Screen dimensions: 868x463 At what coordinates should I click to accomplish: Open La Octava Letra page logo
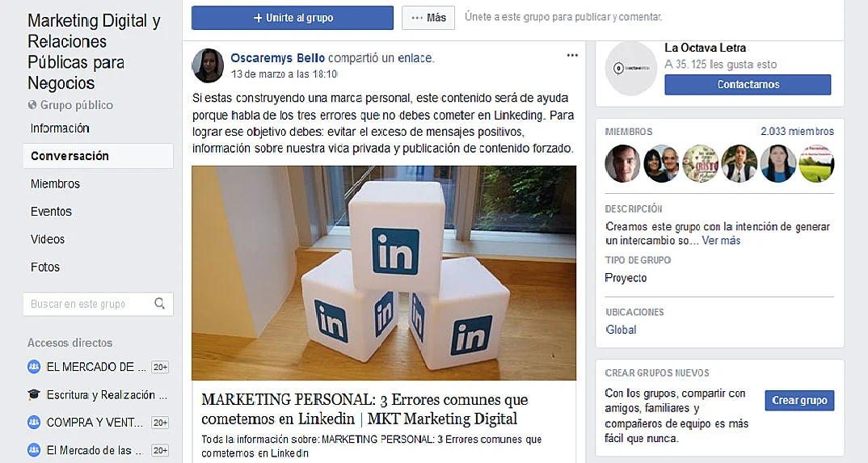630,69
